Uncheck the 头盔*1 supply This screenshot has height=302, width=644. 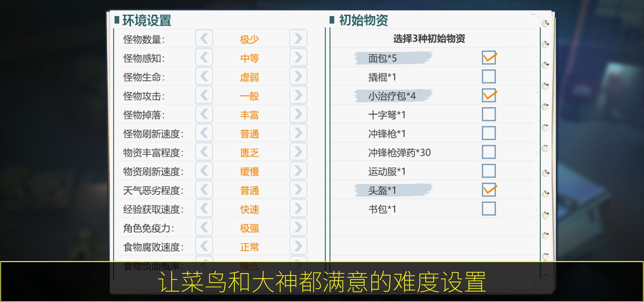(489, 190)
